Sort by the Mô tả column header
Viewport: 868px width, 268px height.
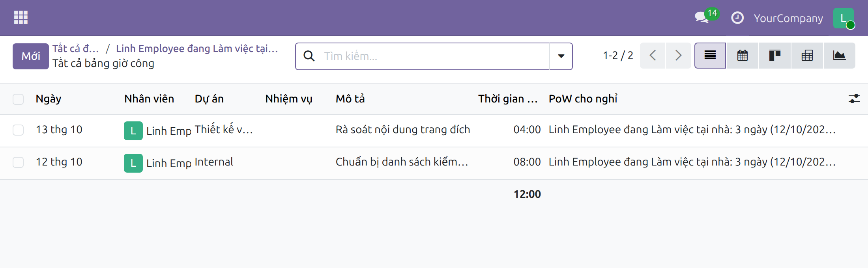coord(350,99)
